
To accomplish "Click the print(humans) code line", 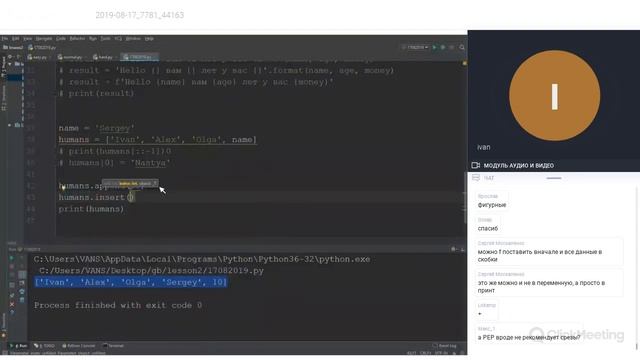I will point(91,209).
